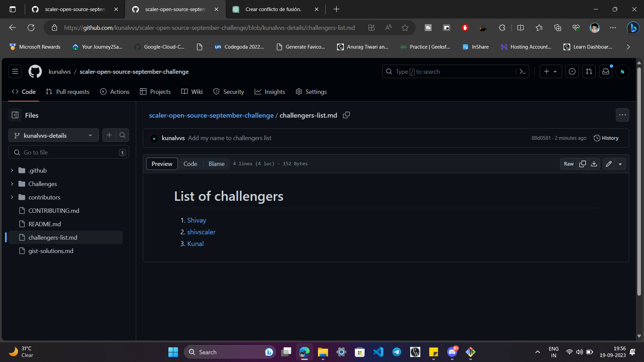The width and height of the screenshot is (644, 362).
Task: Open the global navigation hamburger menu
Action: (15, 71)
